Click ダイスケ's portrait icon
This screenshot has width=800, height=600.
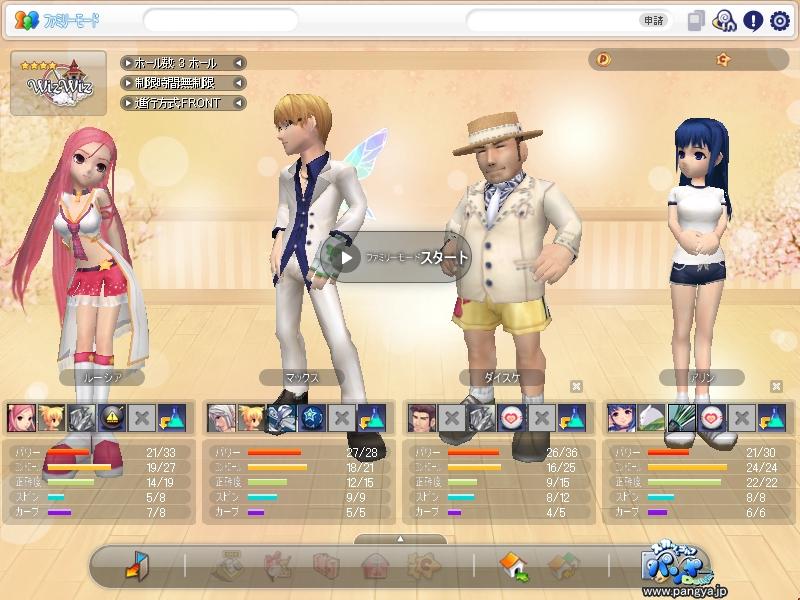coord(421,418)
